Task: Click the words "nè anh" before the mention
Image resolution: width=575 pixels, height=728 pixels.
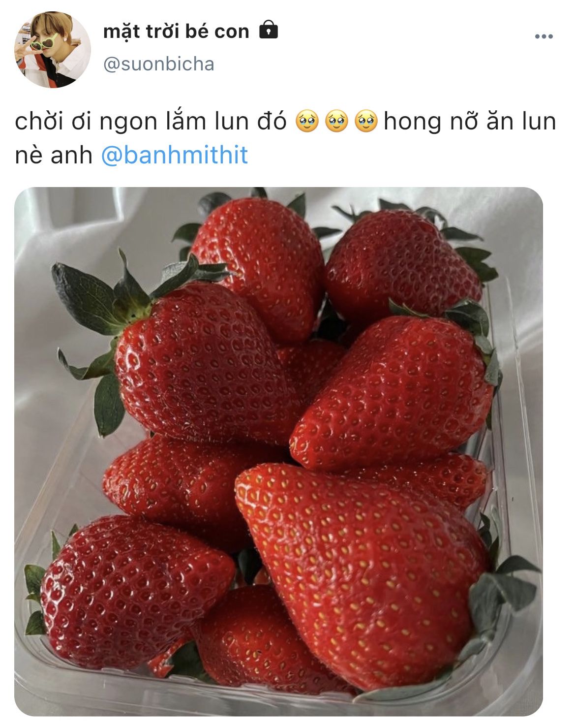Action: (x=54, y=156)
